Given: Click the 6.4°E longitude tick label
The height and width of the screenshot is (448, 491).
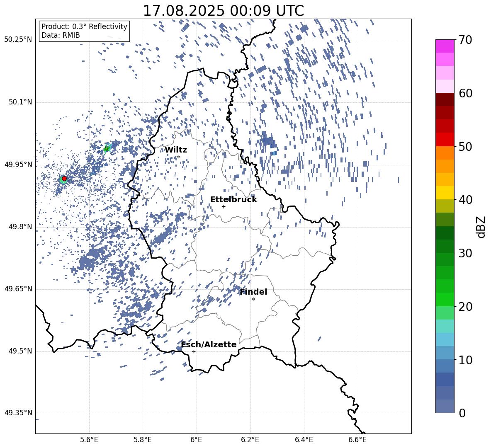Looking at the screenshot, I should [304, 440].
